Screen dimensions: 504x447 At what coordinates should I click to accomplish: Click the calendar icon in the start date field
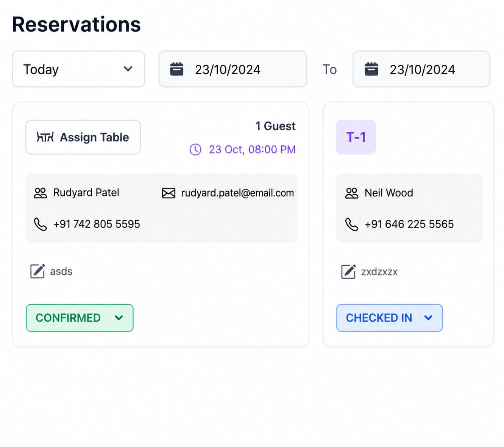(x=177, y=69)
